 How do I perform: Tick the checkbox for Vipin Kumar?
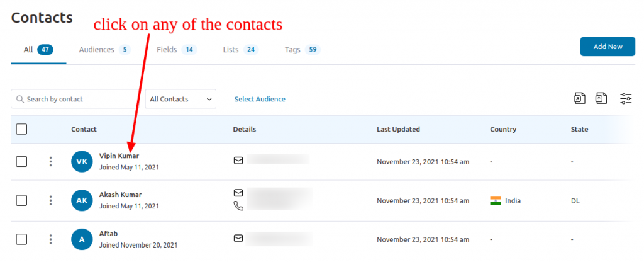tap(22, 162)
